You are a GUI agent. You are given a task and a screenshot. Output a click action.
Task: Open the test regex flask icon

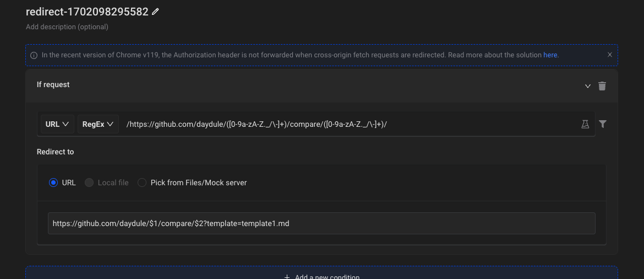[x=585, y=124]
